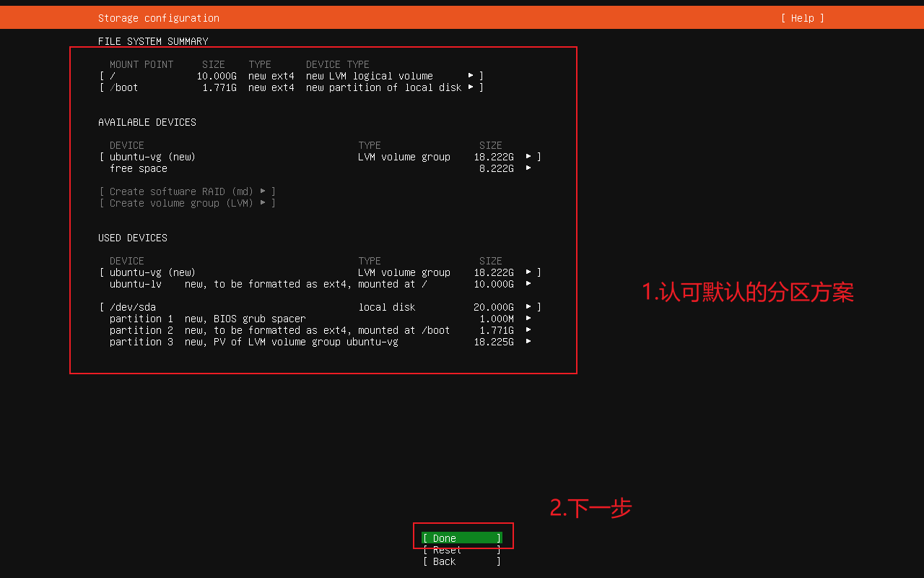Screen dimensions: 924x578
Task: Select the free space row
Action: tap(321, 168)
